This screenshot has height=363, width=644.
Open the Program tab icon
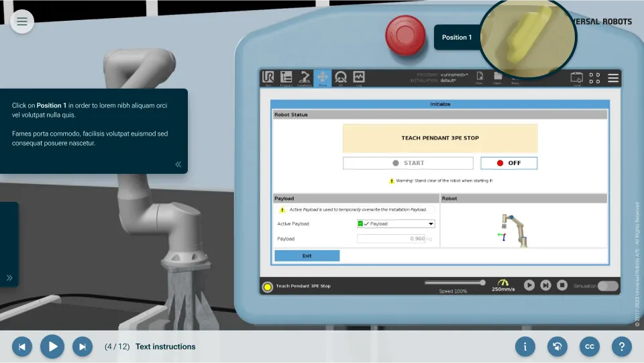pyautogui.click(x=286, y=78)
